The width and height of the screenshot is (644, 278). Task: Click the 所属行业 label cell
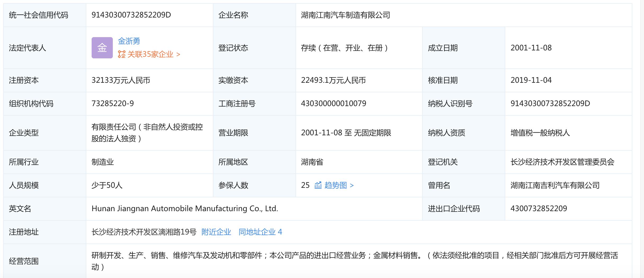45,162
